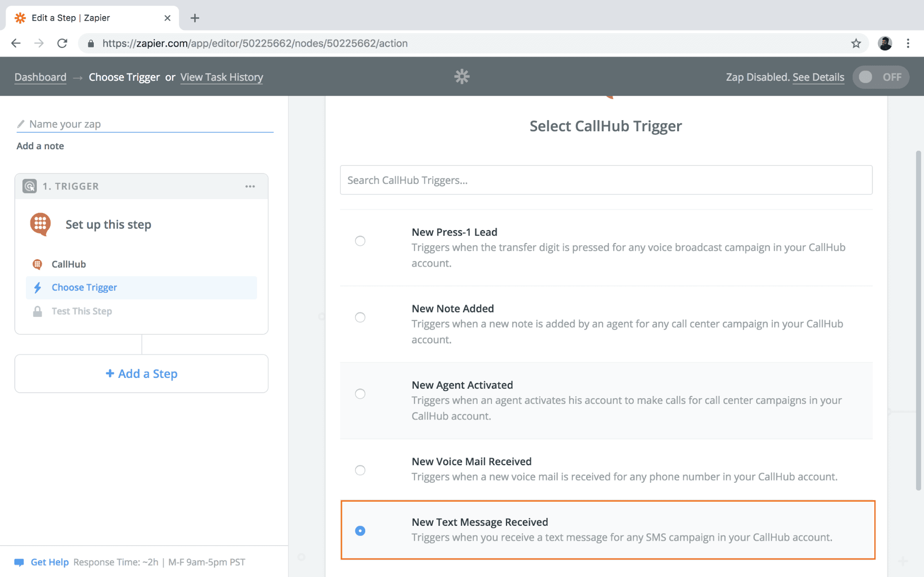Viewport: 924px width, 577px height.
Task: Select New Note Added radio option
Action: [360, 317]
